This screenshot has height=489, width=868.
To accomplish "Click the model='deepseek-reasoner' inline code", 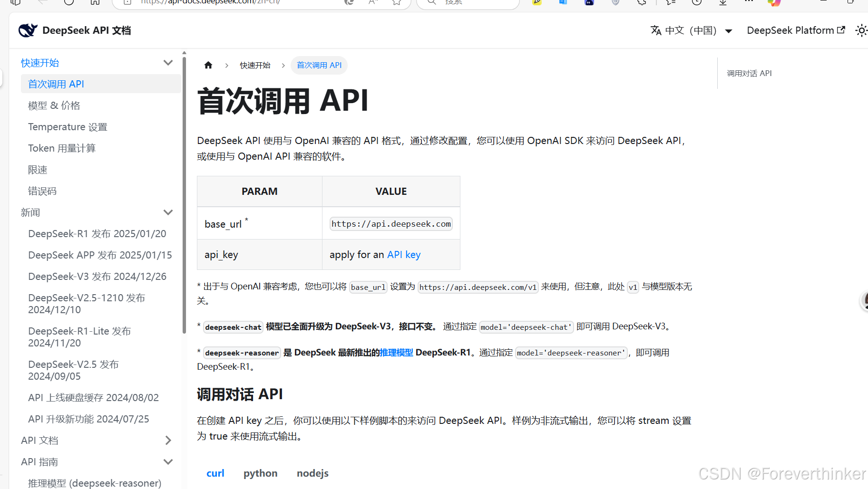I will click(571, 353).
